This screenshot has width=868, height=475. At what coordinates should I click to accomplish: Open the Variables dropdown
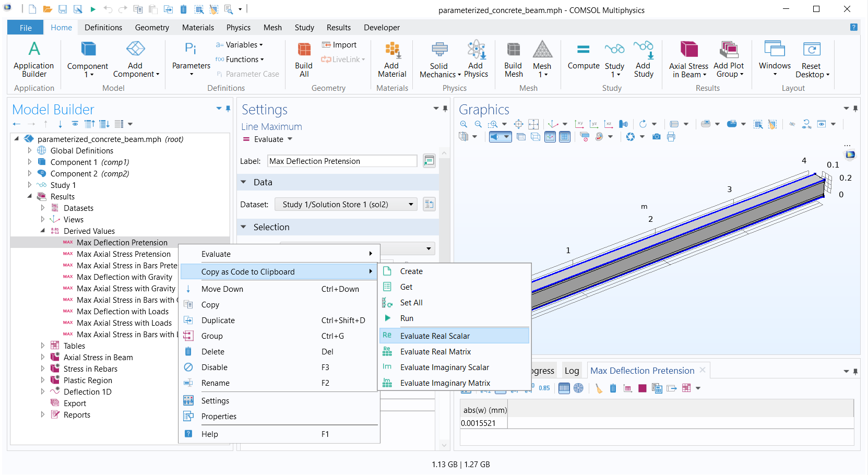tap(240, 45)
